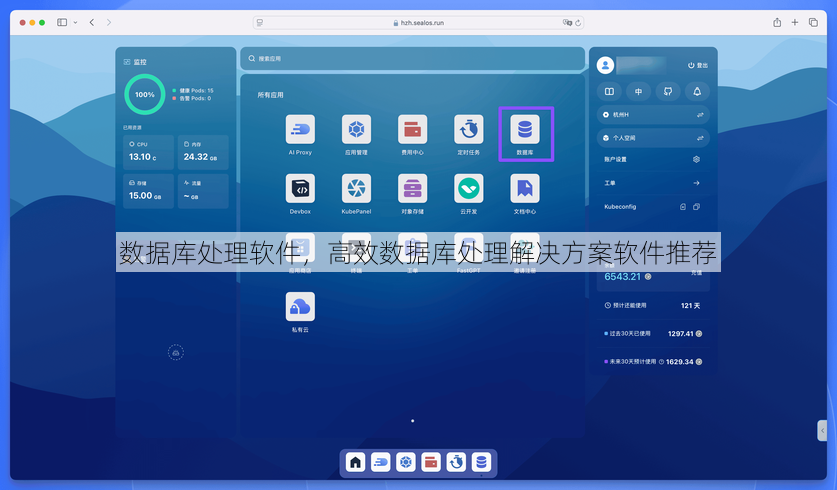Open notifications bell icon
Viewport: 837px width, 490px height.
(697, 92)
